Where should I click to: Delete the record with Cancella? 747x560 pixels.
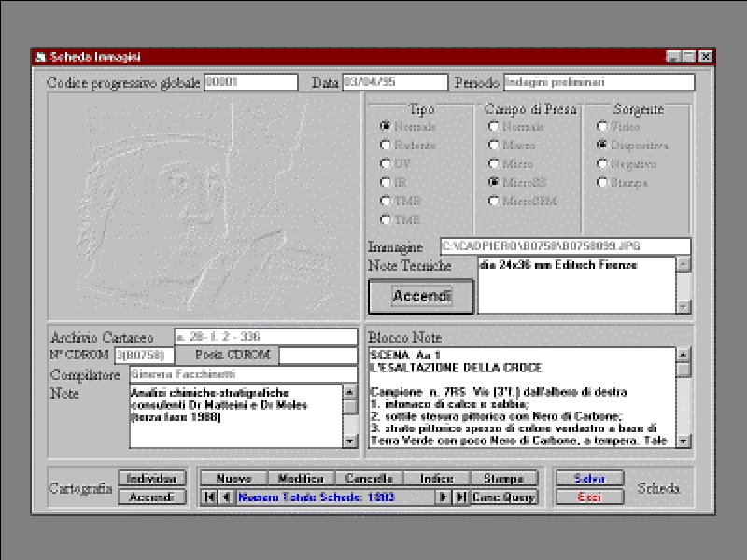(x=369, y=478)
